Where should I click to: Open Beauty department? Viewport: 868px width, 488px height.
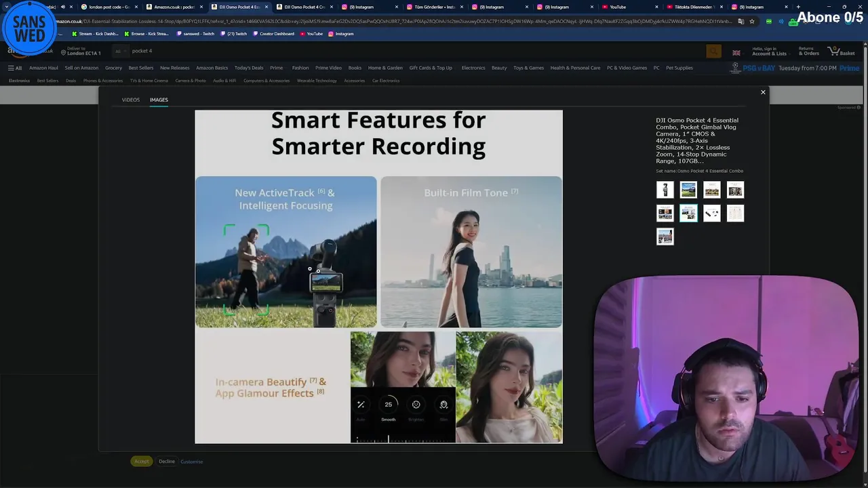[x=499, y=68]
